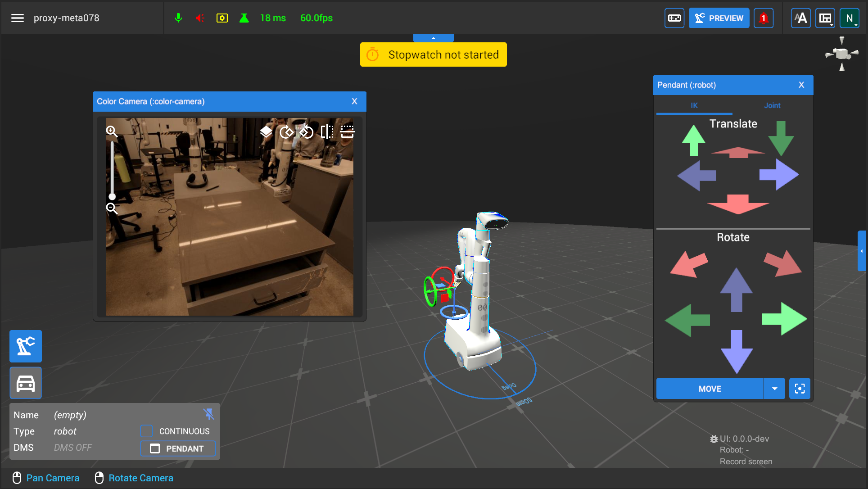
Task: Click the layers icon in camera view
Action: [x=266, y=131]
